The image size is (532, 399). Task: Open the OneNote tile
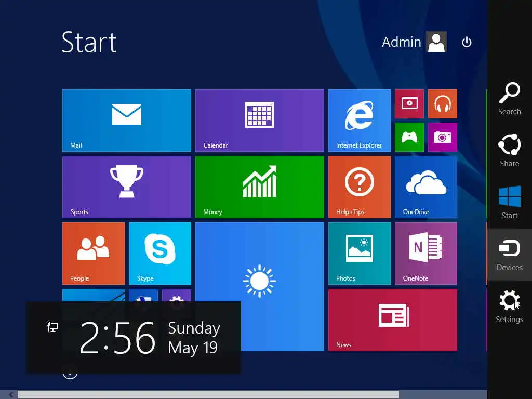coord(426,254)
